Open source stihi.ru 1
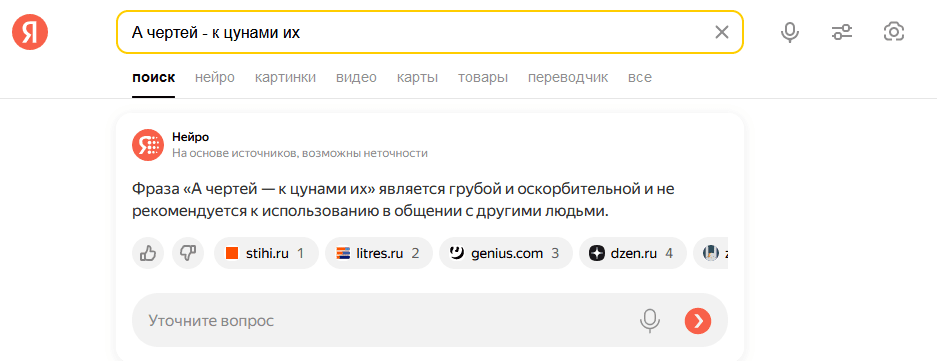Screen dimensions: 937x361 (266, 253)
